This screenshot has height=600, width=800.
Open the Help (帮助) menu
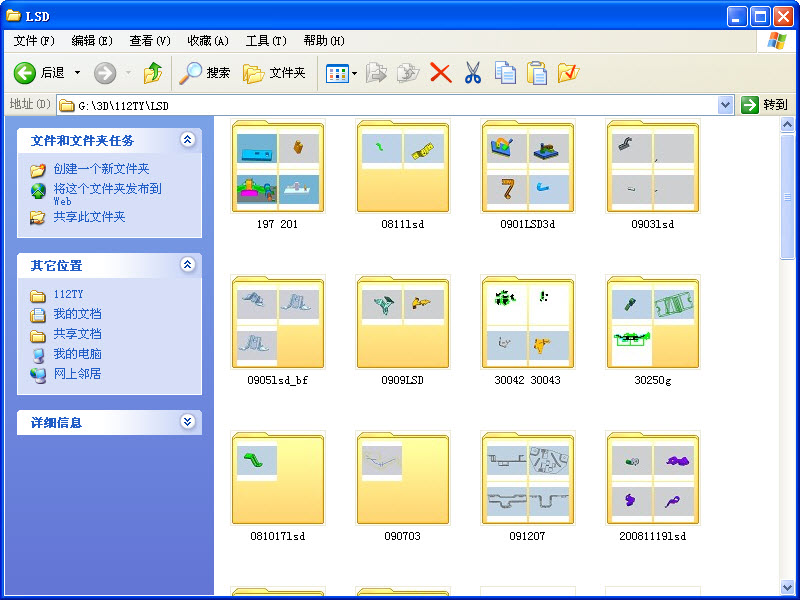pyautogui.click(x=324, y=41)
